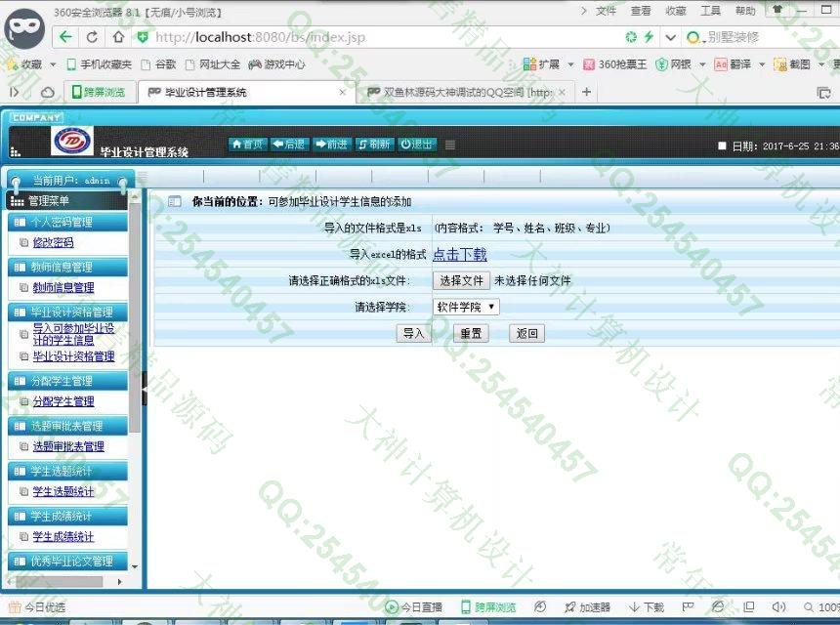
Task: Open the 选择学院 college dropdown
Action: 466,307
